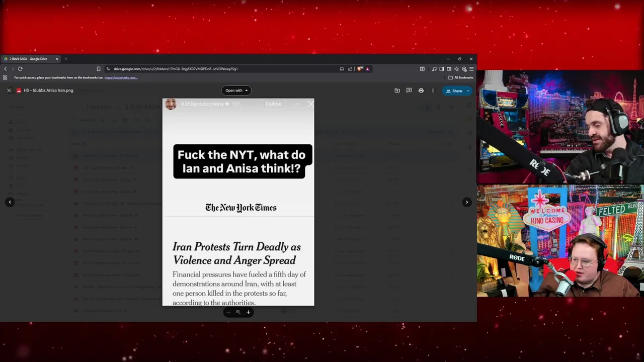The height and width of the screenshot is (362, 644).
Task: Go back to the previous browser page
Action: [6, 69]
